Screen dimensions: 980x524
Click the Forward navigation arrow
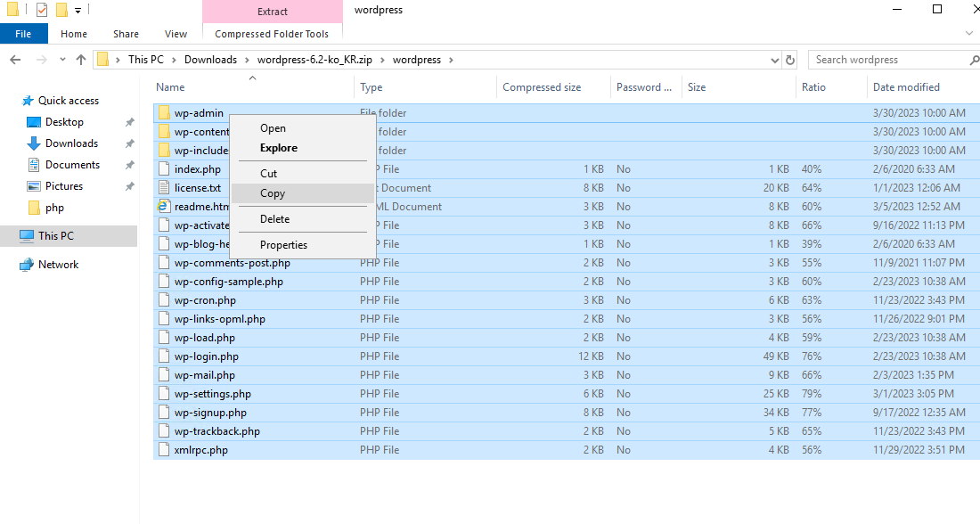point(41,60)
